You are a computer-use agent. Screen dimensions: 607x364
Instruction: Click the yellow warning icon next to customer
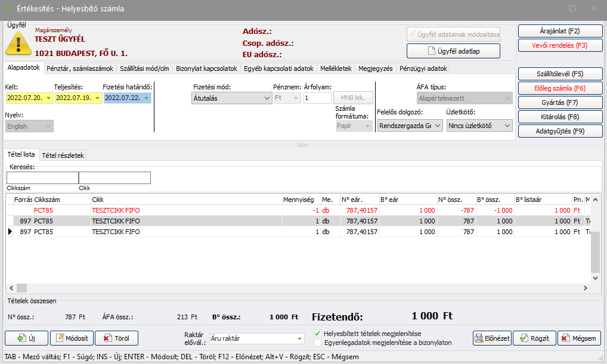pos(18,43)
